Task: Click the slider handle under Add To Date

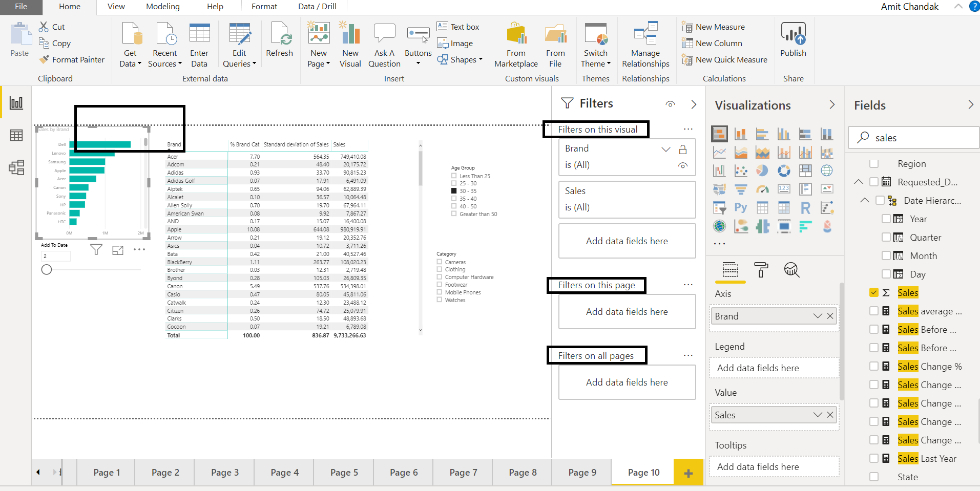Action: pyautogui.click(x=47, y=269)
